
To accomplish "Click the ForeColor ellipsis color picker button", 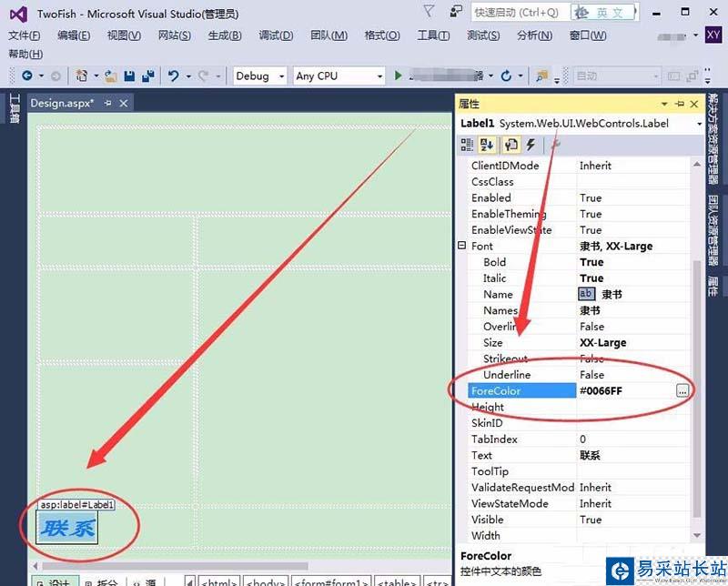I will click(682, 391).
